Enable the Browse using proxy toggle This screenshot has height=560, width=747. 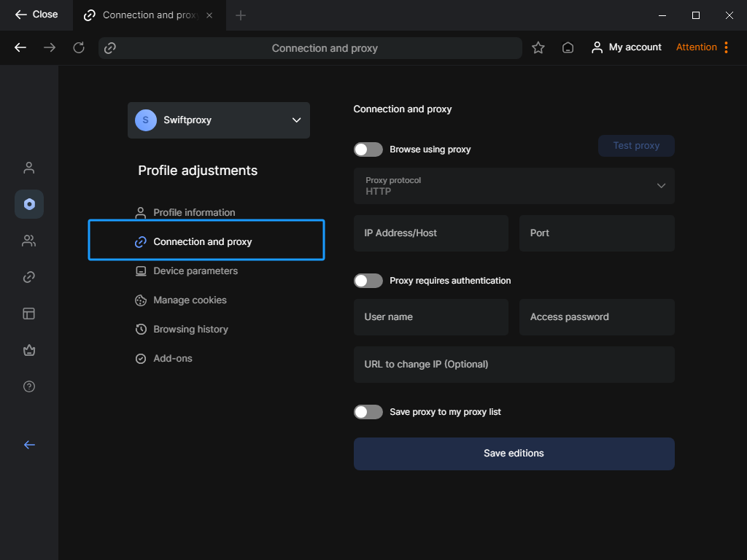click(x=368, y=149)
